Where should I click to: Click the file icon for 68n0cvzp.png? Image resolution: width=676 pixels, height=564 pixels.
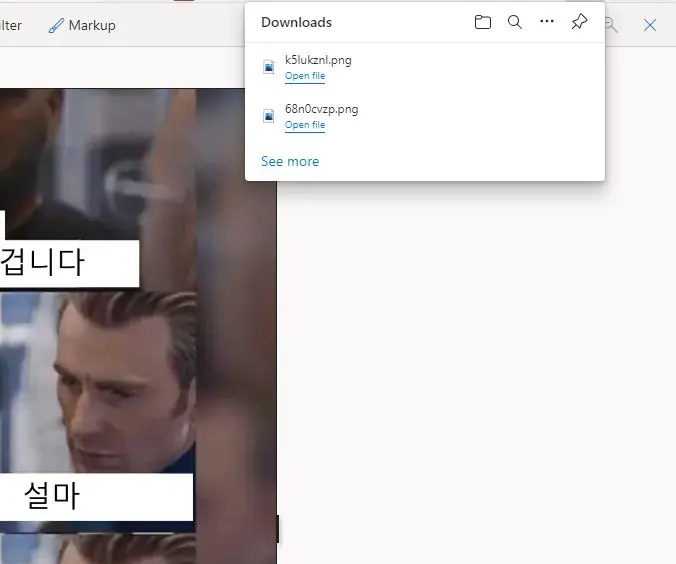coord(269,116)
